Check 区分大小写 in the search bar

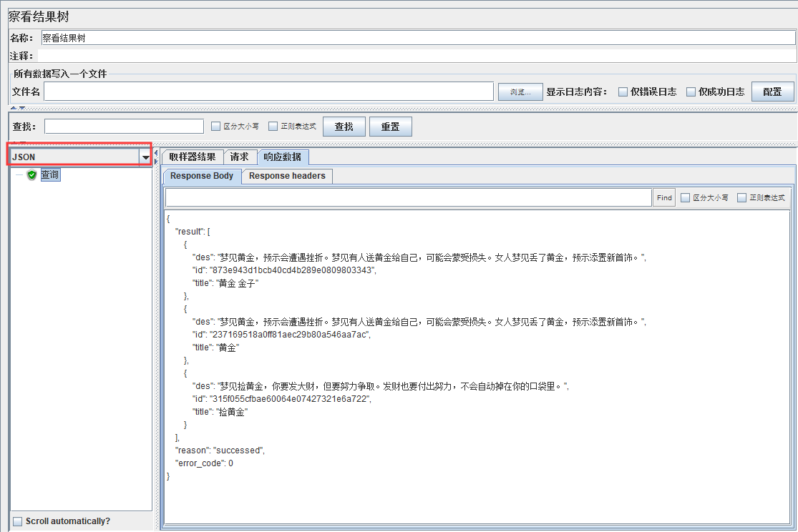[215, 126]
